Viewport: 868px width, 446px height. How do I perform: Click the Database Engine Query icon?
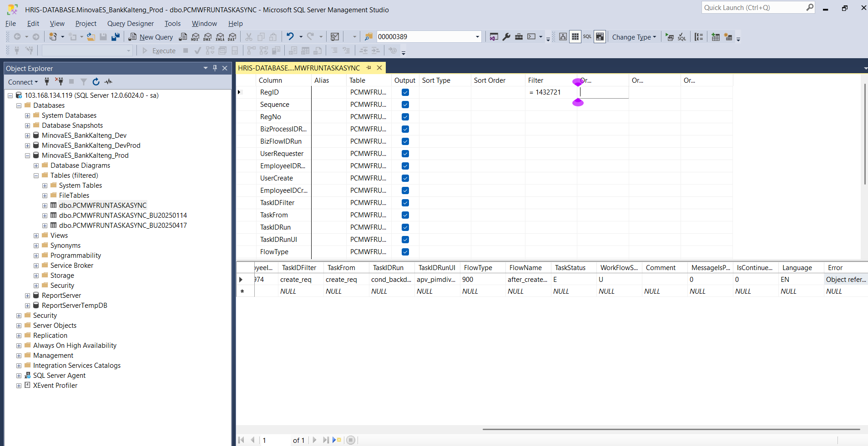pos(183,37)
